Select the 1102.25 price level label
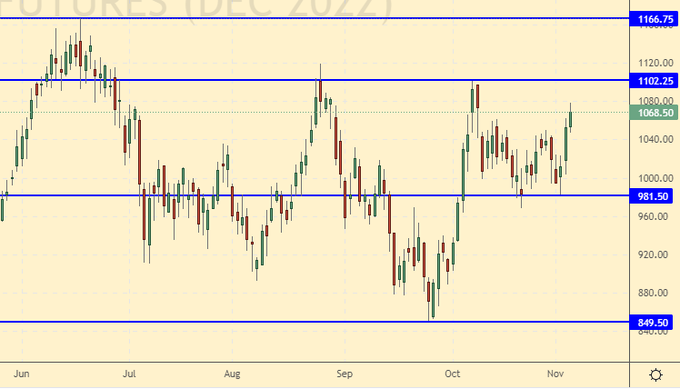680x389 pixels. click(x=654, y=81)
